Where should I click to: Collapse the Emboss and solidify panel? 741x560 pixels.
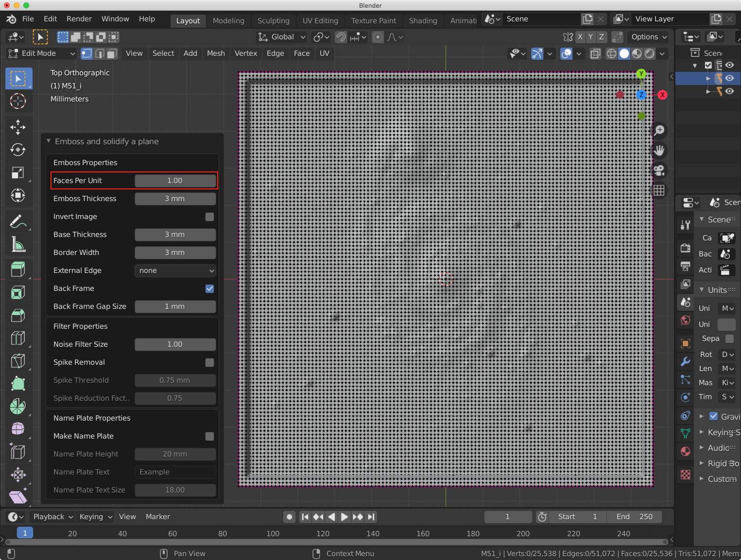point(49,141)
